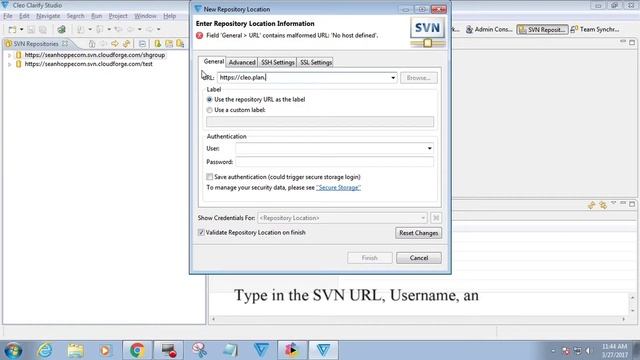
Task: Click the first pin icon in bottom-right panel
Action: (591, 205)
